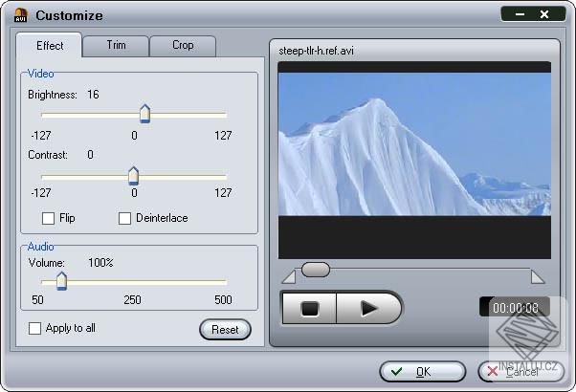Play the steep-tlr-h.ref.avi preview
The height and width of the screenshot is (392, 576).
tap(368, 308)
